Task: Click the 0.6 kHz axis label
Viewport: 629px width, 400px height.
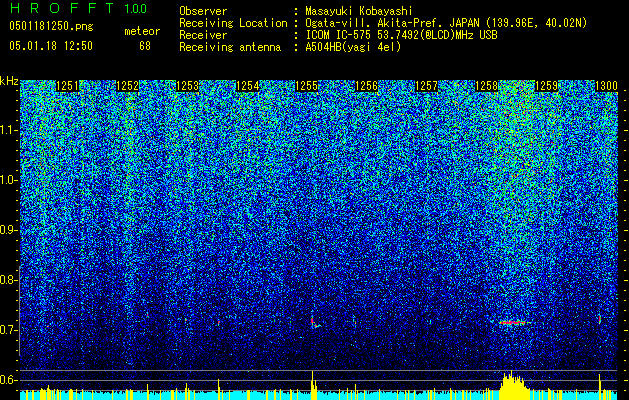Action: [x=9, y=380]
